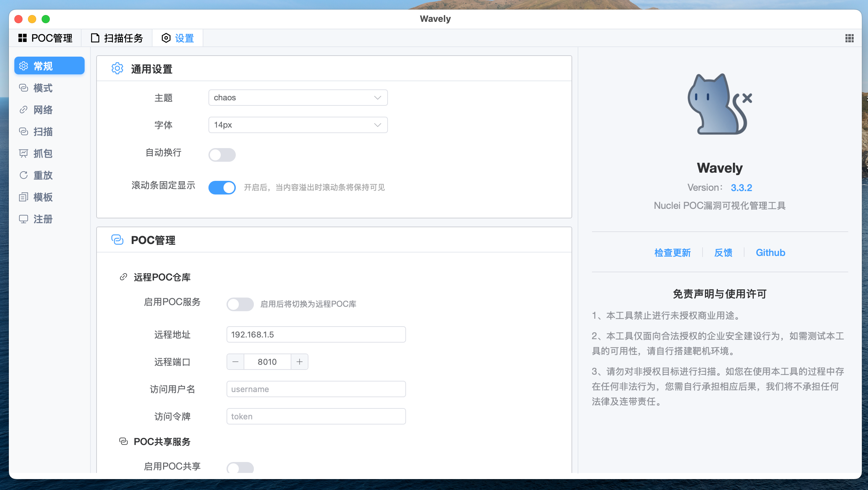Decrease the 远程端口 value with minus

pyautogui.click(x=235, y=362)
